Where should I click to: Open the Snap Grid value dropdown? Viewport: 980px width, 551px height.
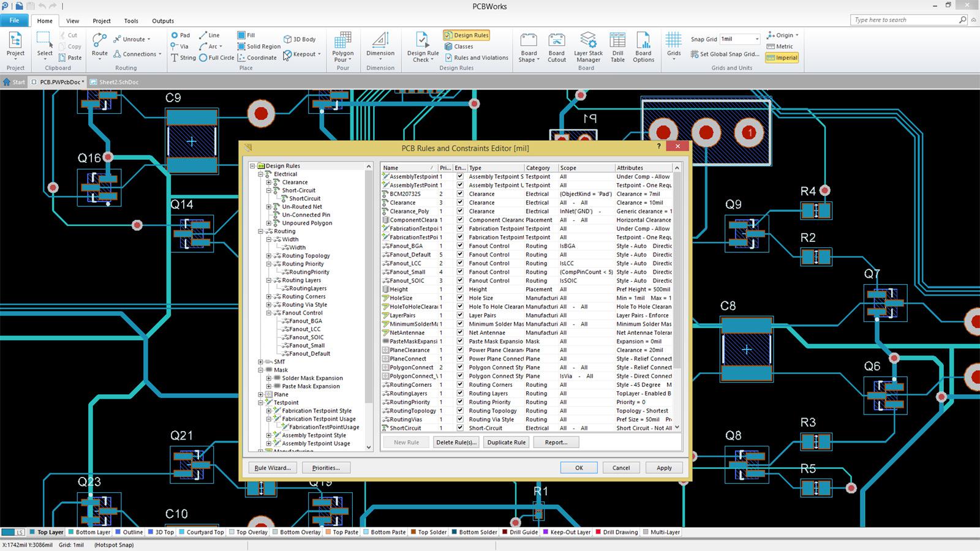click(757, 39)
